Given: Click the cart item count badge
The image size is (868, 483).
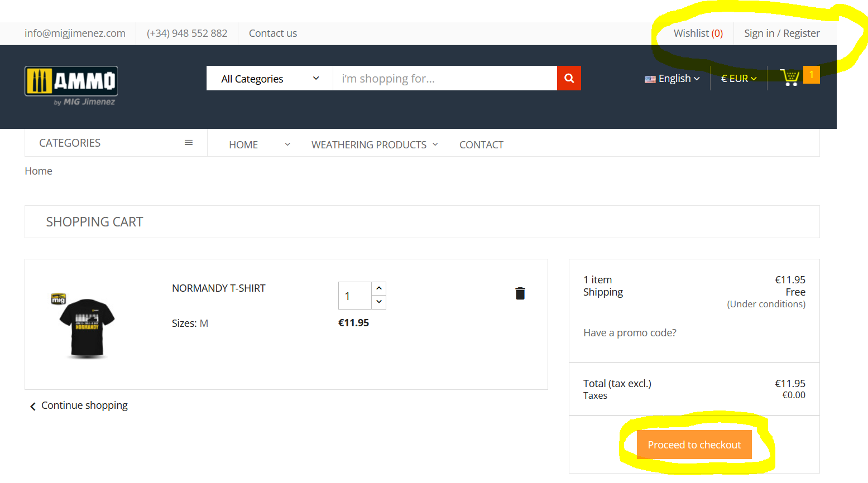Looking at the screenshot, I should pyautogui.click(x=812, y=75).
